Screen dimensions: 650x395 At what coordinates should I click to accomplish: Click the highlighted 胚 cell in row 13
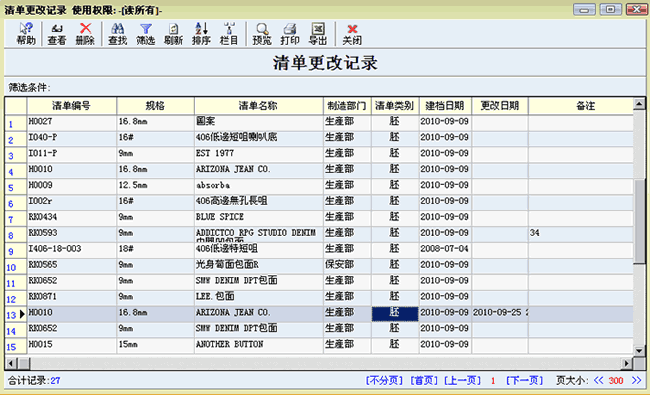click(395, 313)
